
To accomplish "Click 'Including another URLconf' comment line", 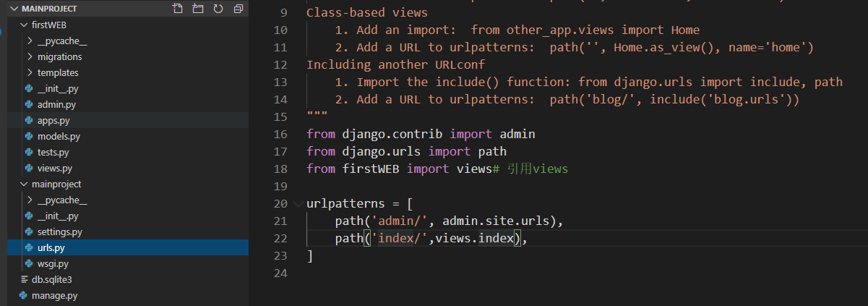I will pyautogui.click(x=395, y=64).
